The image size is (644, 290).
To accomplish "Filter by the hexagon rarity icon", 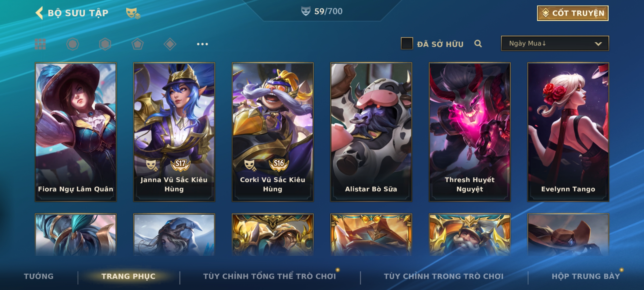I will point(105,44).
